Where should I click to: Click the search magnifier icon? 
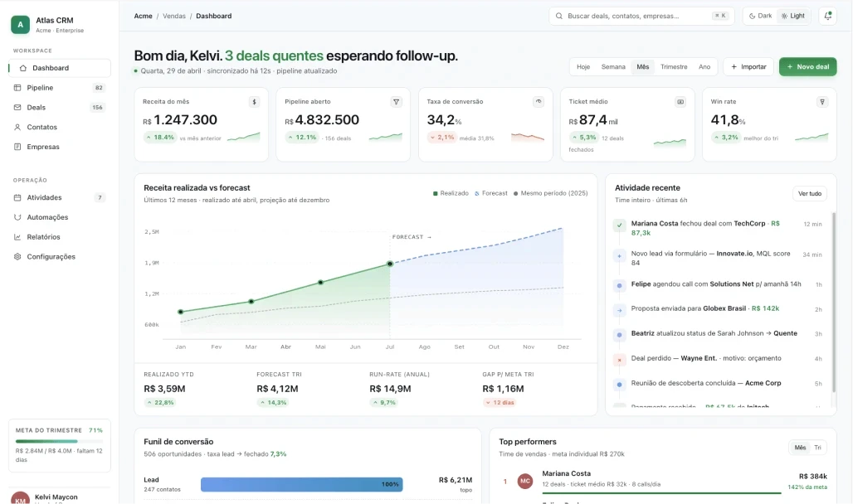(x=558, y=16)
